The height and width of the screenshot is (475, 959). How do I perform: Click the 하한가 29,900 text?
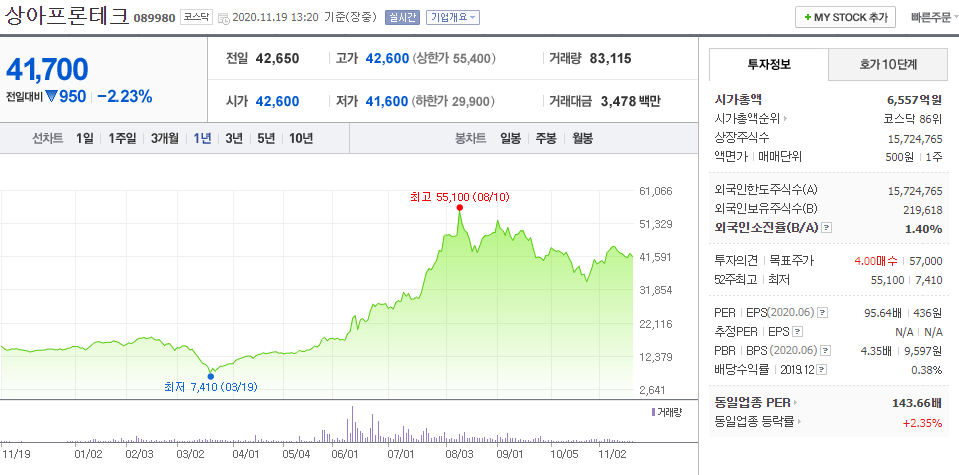454,101
